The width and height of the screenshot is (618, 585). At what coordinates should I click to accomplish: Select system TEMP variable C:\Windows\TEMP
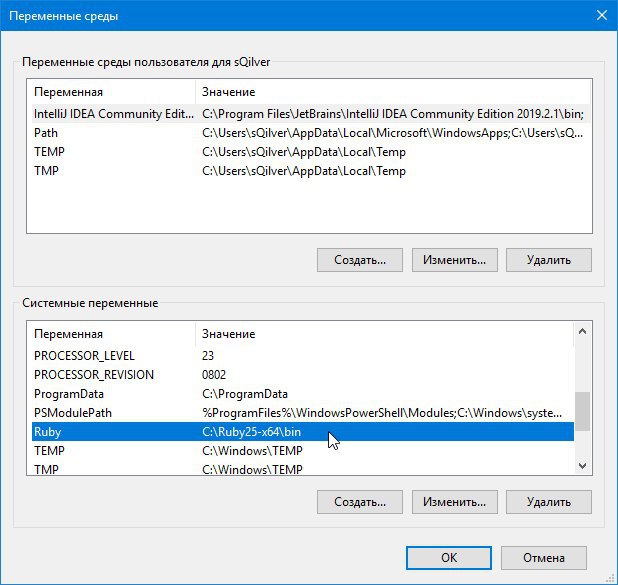pyautogui.click(x=303, y=451)
